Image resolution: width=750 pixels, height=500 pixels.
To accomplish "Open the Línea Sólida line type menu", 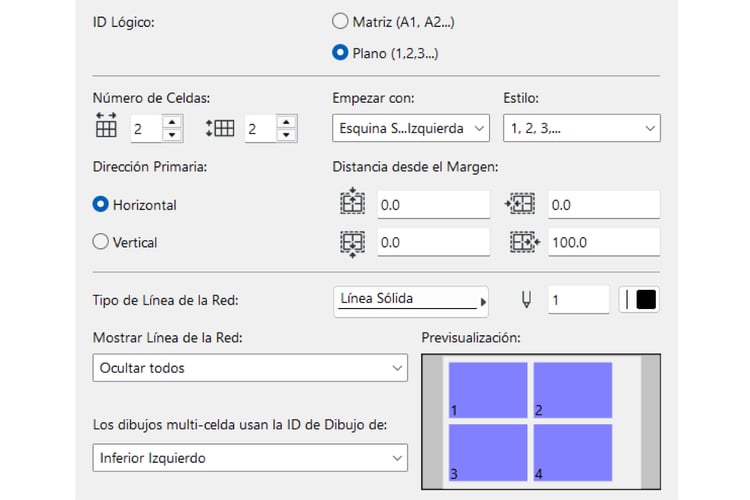I will point(409,300).
